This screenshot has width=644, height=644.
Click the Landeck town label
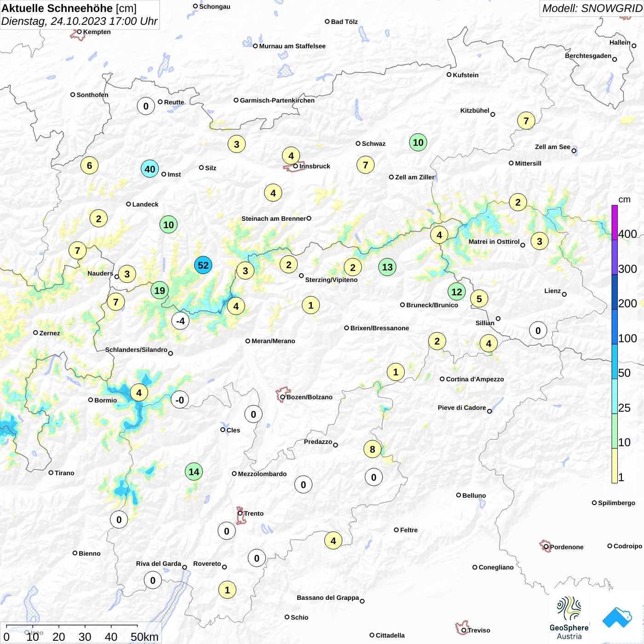[x=145, y=204]
